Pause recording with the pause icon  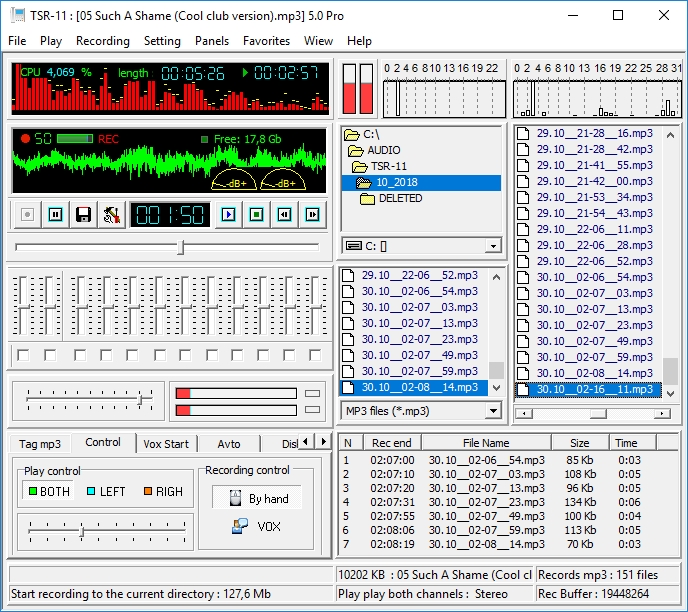pyautogui.click(x=55, y=215)
